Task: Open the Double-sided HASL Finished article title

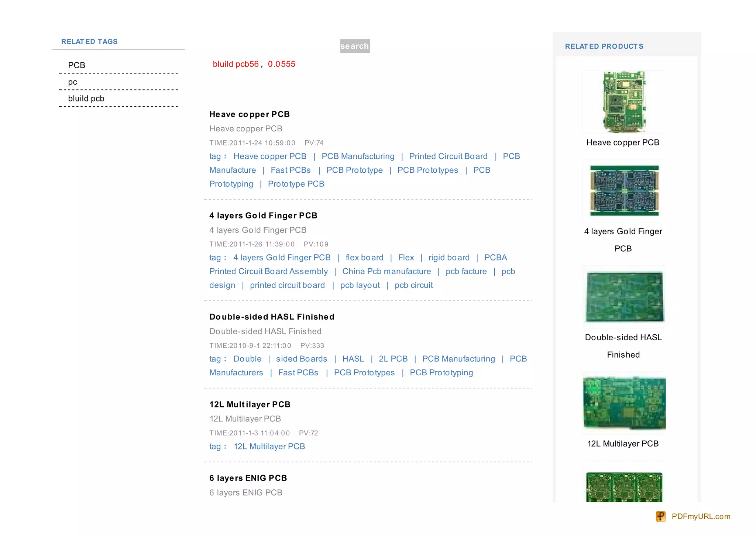Action: (272, 317)
